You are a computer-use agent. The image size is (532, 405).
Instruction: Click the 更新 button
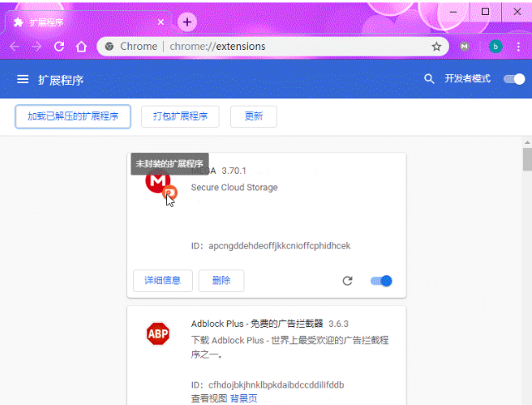[x=254, y=116]
